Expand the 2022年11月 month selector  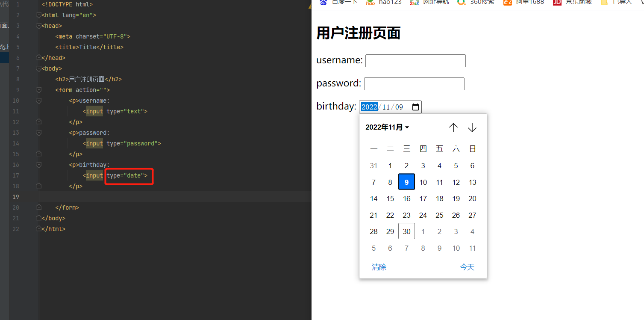[x=387, y=127]
